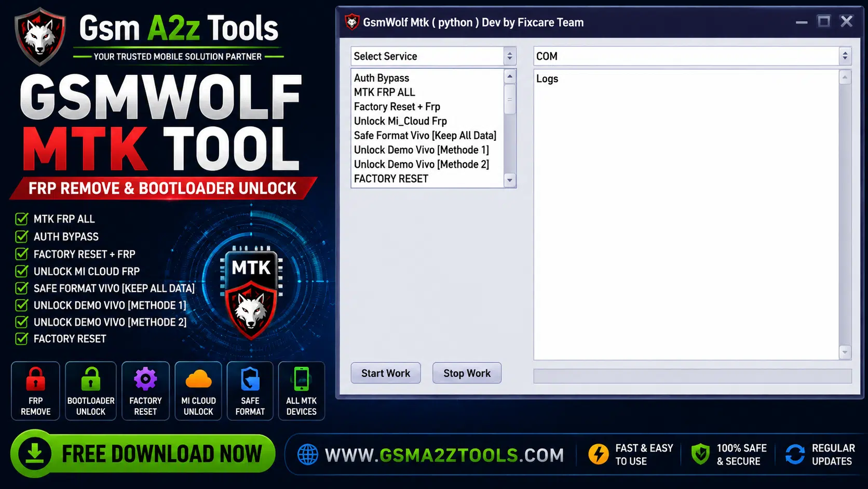Click the service list scrollbar thumb
Viewport: 868px width, 489px height.
click(510, 99)
